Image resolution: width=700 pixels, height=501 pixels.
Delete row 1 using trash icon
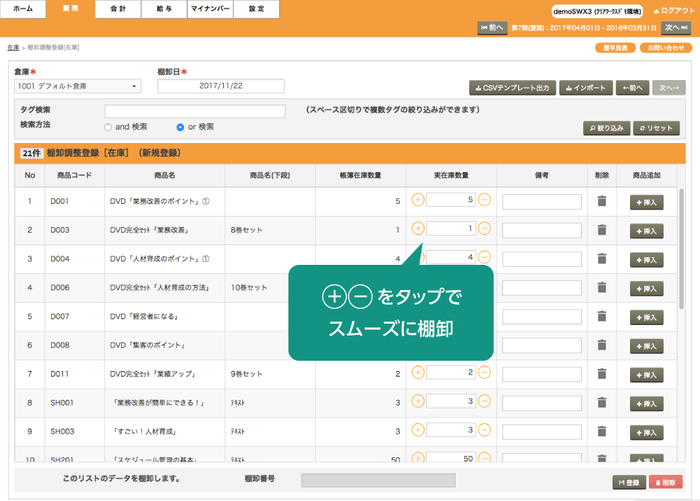point(601,201)
